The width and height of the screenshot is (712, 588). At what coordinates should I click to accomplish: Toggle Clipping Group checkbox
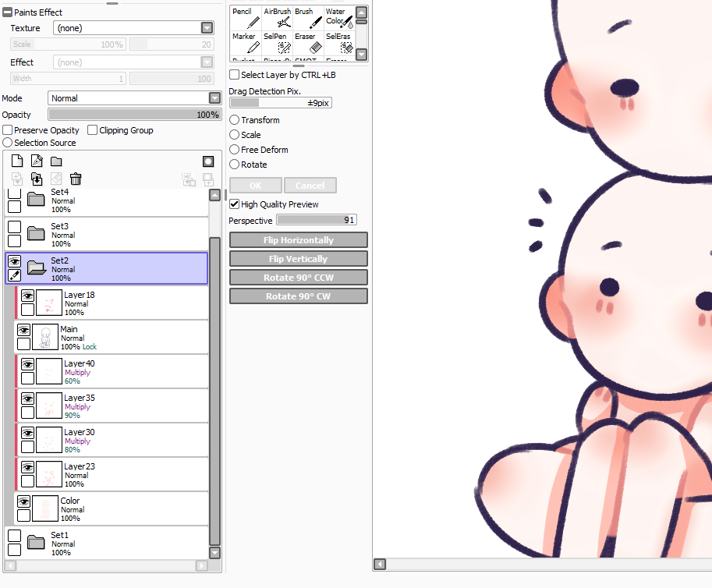(x=92, y=130)
